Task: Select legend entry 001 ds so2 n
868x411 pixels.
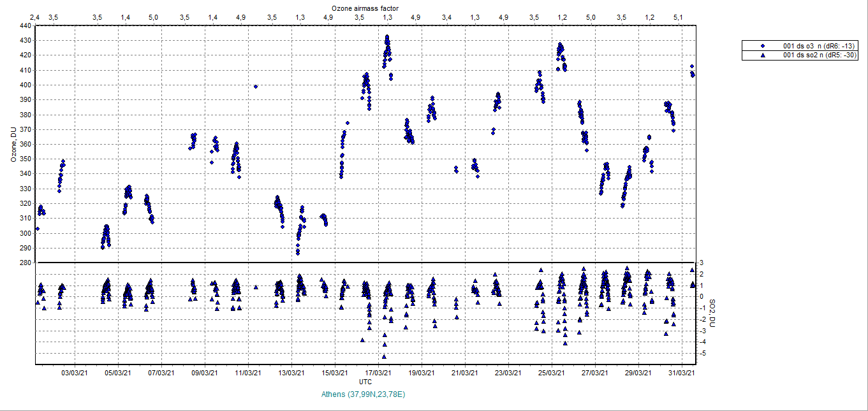Action: [818, 55]
